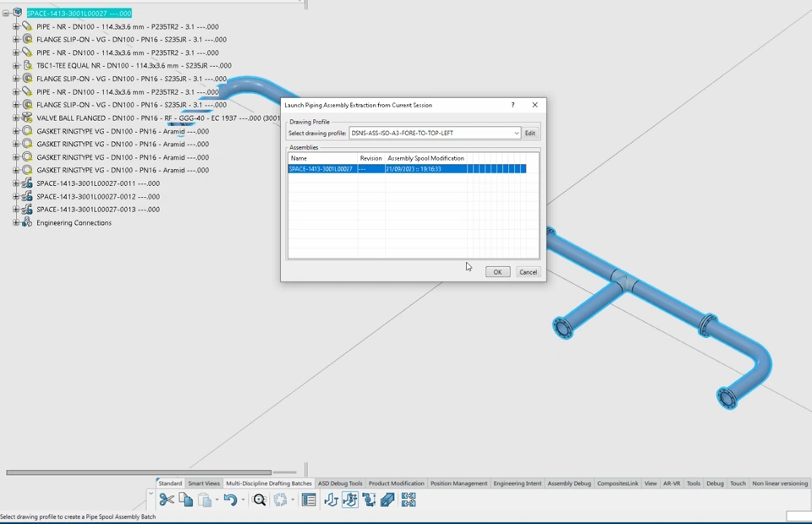Viewport: 812px width, 524px height.
Task: Click the spool icon of SPACE-1413-3001L00027-0013
Action: (27, 210)
